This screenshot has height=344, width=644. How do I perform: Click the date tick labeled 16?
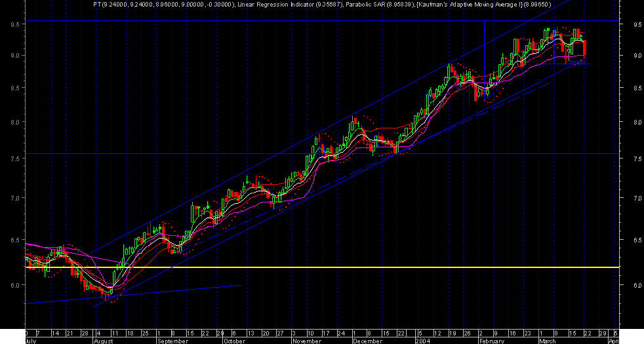[x=512, y=333]
